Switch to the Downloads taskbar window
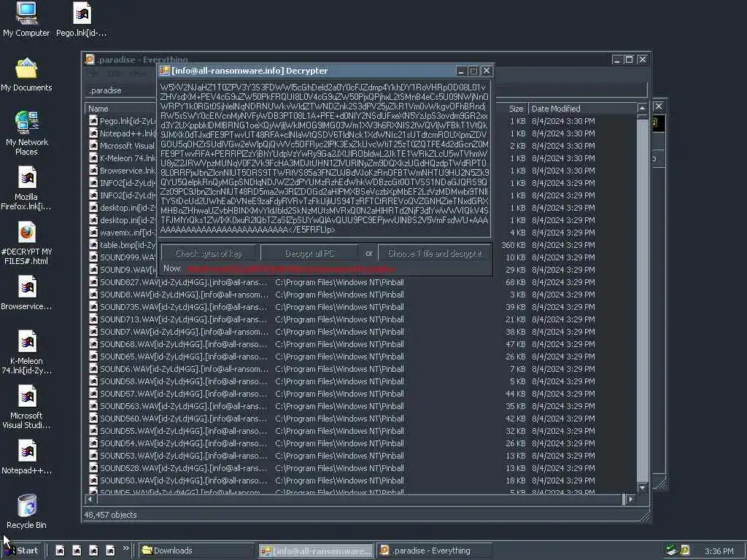Screen dimensions: 747x560 [x=197, y=551]
